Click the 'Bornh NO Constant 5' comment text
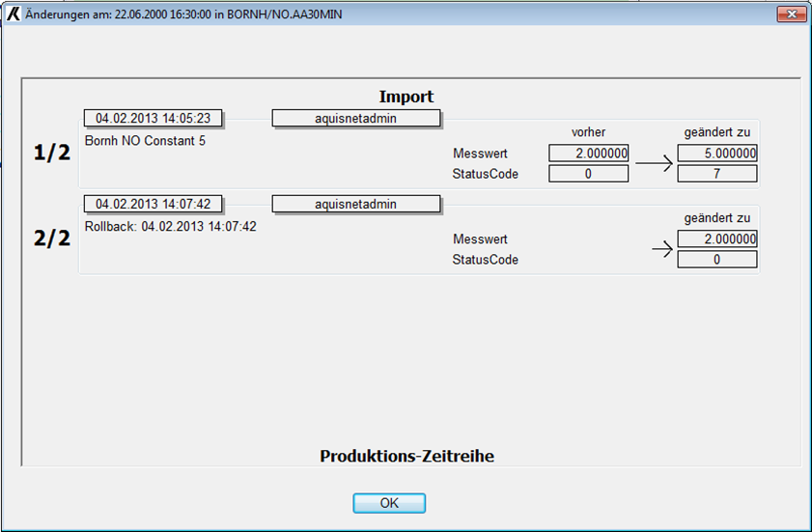The width and height of the screenshot is (812, 532). [145, 141]
